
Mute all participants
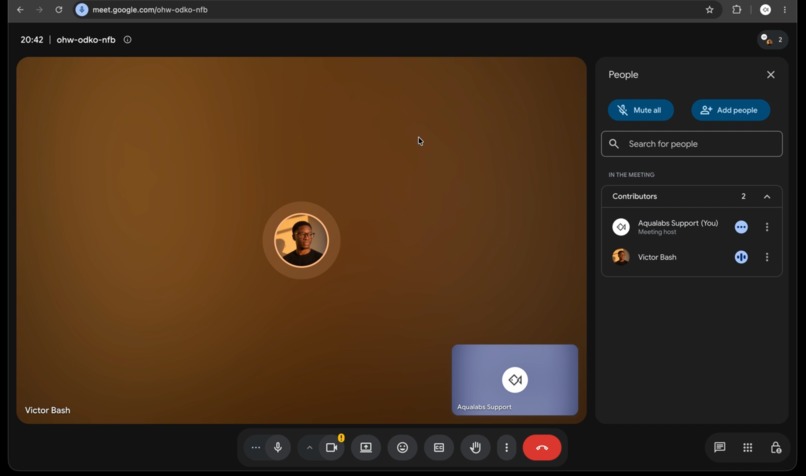tap(640, 110)
